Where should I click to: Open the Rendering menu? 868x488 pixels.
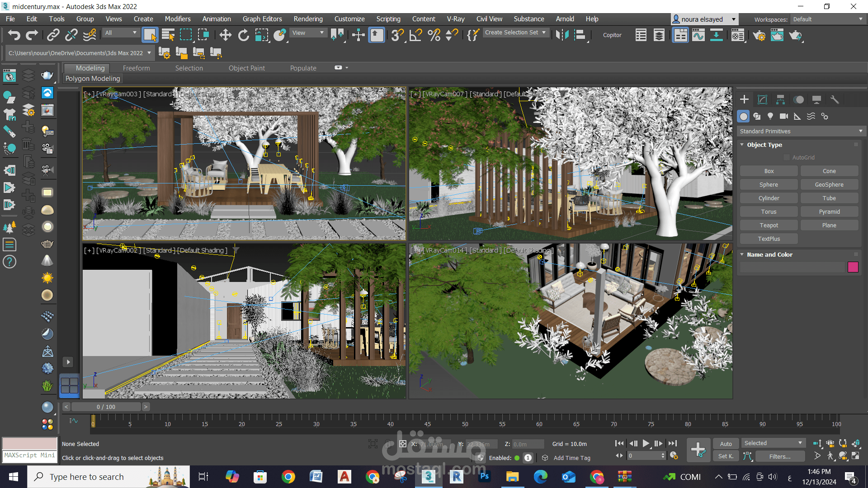coord(308,19)
